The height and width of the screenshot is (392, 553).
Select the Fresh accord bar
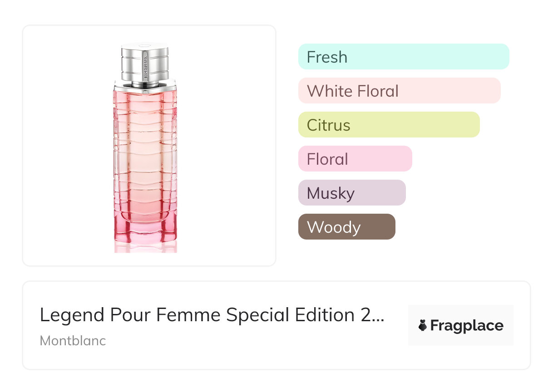(404, 57)
